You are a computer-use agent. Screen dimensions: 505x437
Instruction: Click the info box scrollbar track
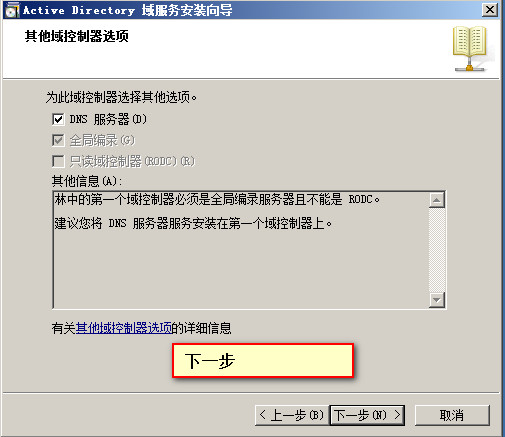pyautogui.click(x=437, y=250)
